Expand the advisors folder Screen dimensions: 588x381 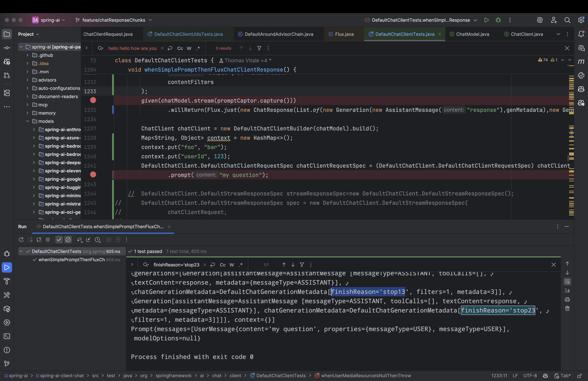[28, 80]
